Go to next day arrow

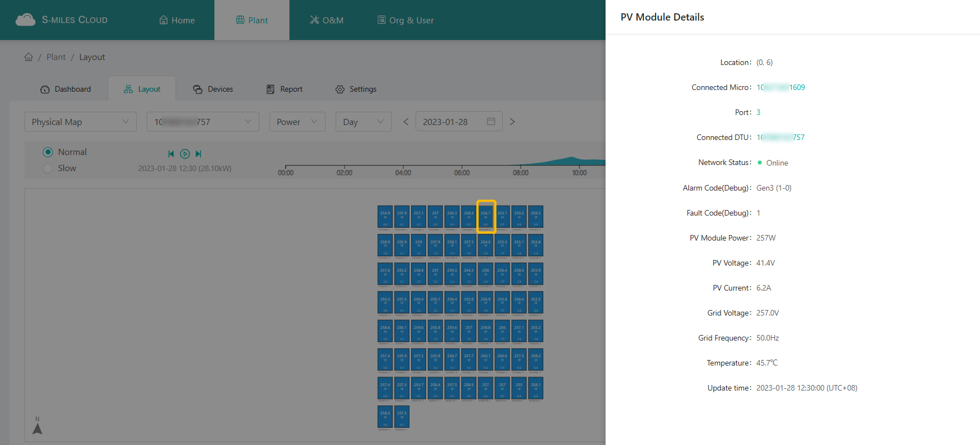512,122
